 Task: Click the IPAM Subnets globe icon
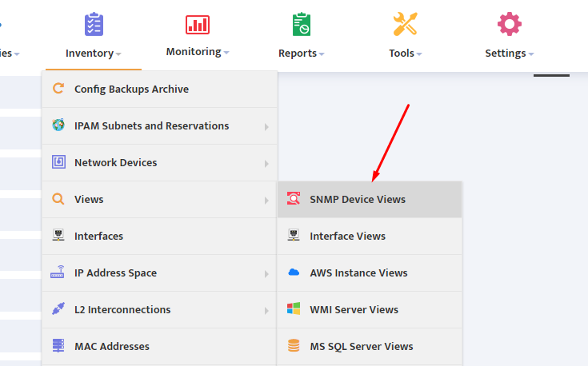(x=58, y=125)
